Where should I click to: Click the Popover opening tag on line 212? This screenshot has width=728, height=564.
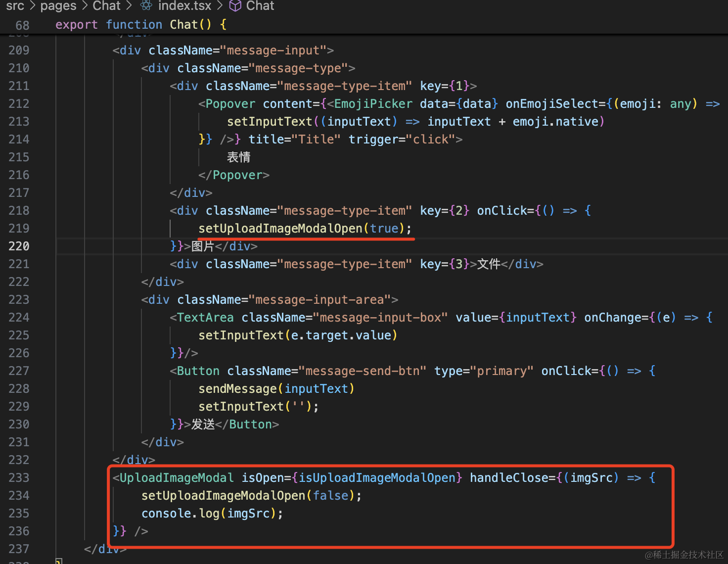(230, 104)
